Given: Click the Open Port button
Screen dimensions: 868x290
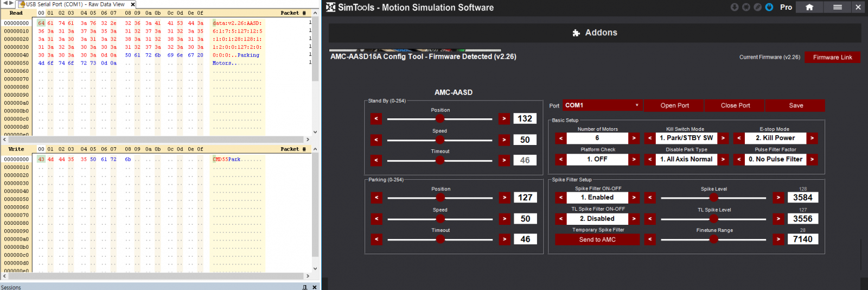Looking at the screenshot, I should (674, 105).
